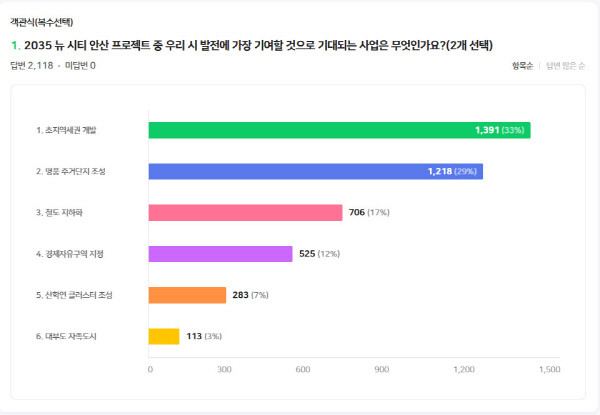Sort results by 답변 많은 순
Image resolution: width=600 pixels, height=415 pixels.
click(x=565, y=66)
